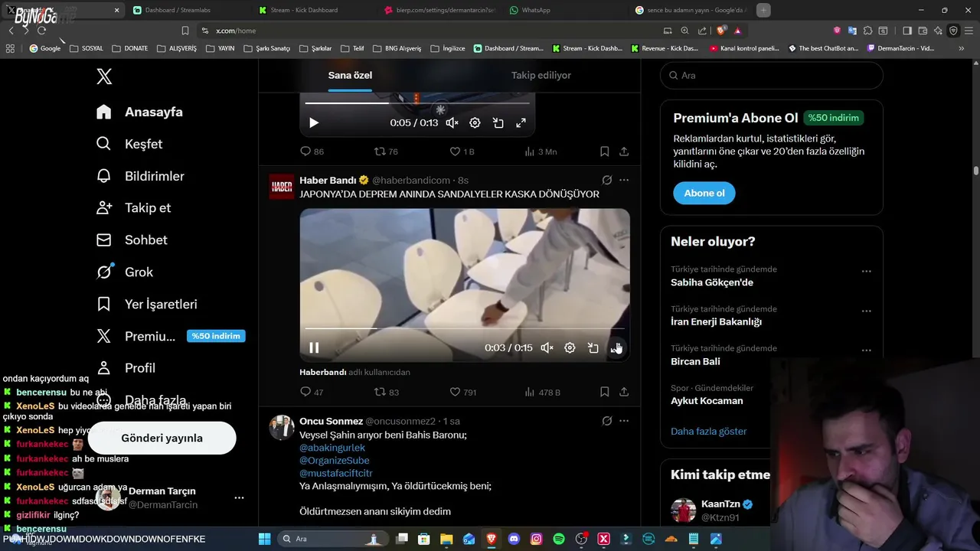This screenshot has width=980, height=551.
Task: Open the @abakingurlek mention link
Action: tap(332, 448)
